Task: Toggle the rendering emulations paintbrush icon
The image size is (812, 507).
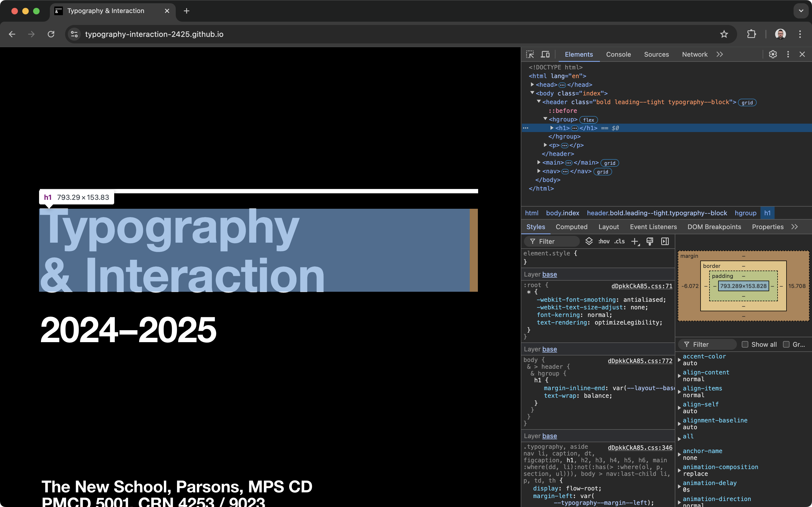Action: (650, 241)
